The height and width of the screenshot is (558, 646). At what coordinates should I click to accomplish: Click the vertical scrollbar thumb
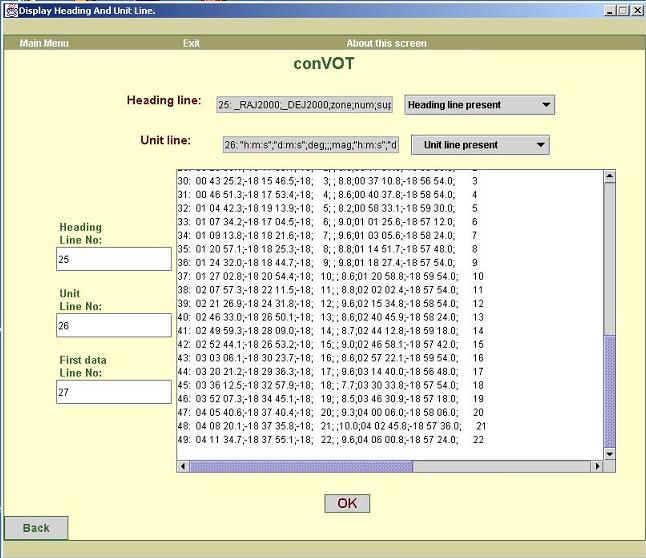tap(610, 390)
